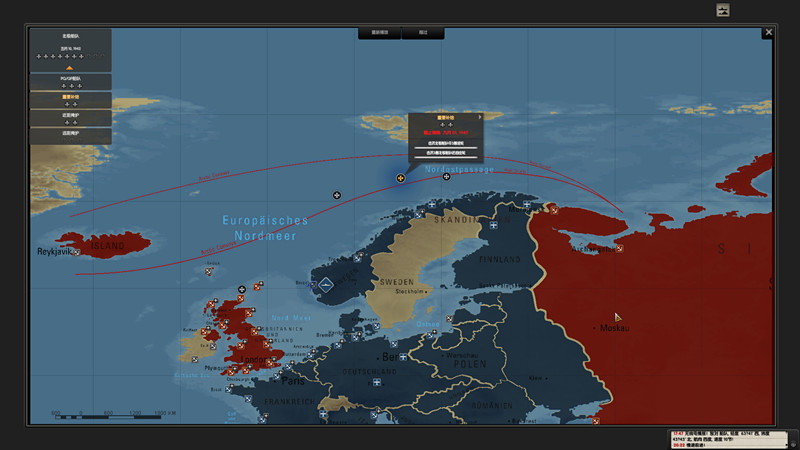Image resolution: width=800 pixels, height=450 pixels.
Task: Click the red port icon beside London
Action: [x=269, y=362]
